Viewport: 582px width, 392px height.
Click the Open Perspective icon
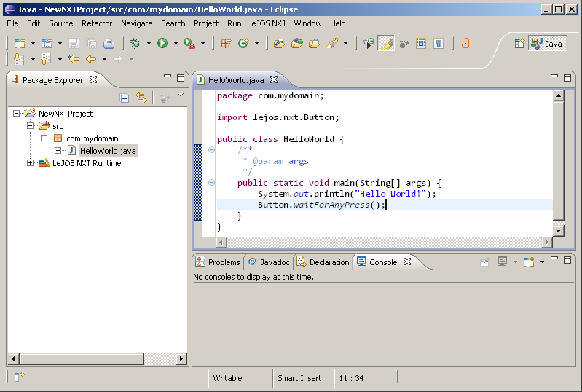click(519, 44)
